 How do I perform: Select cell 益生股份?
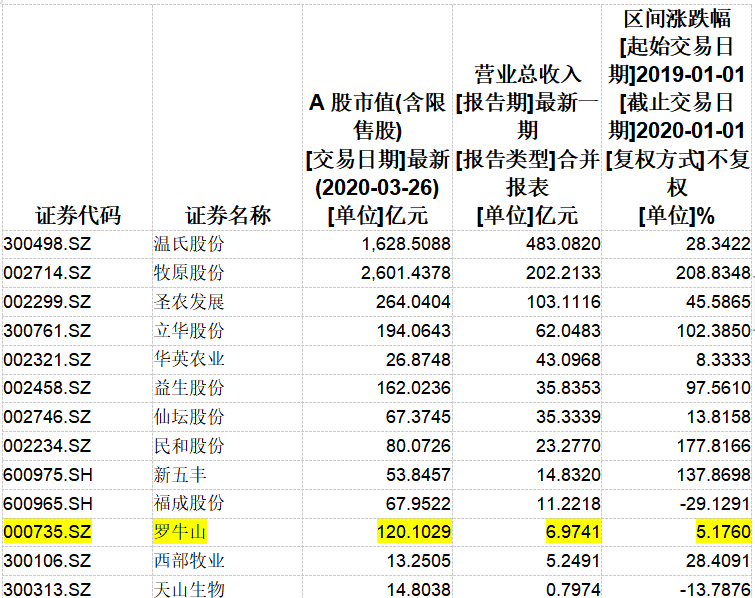pyautogui.click(x=228, y=388)
